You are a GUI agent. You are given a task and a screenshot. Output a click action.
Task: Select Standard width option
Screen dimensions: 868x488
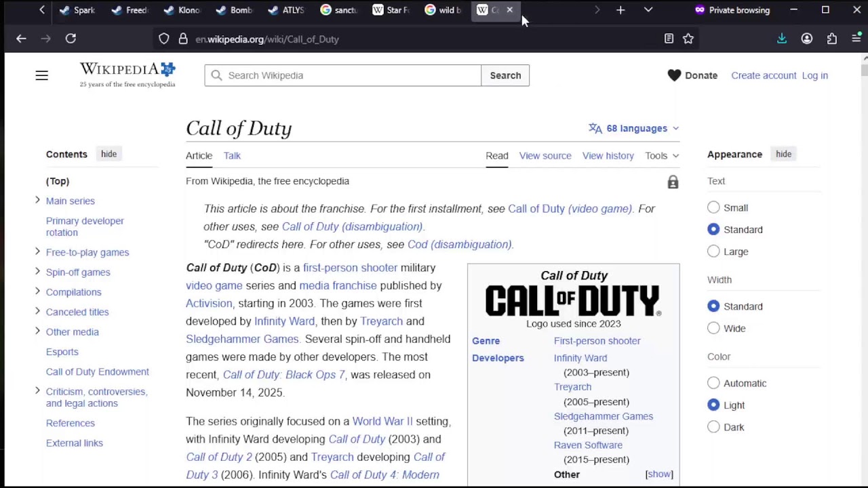pos(713,306)
